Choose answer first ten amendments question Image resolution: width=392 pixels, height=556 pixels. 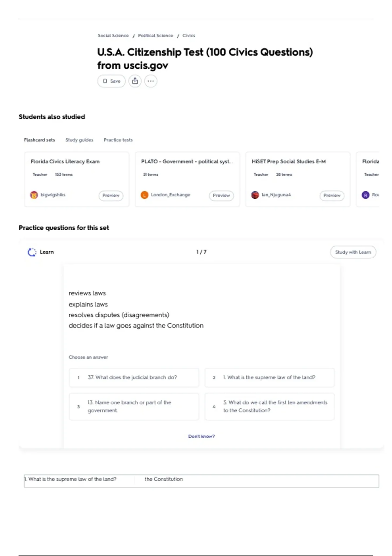pos(269,407)
